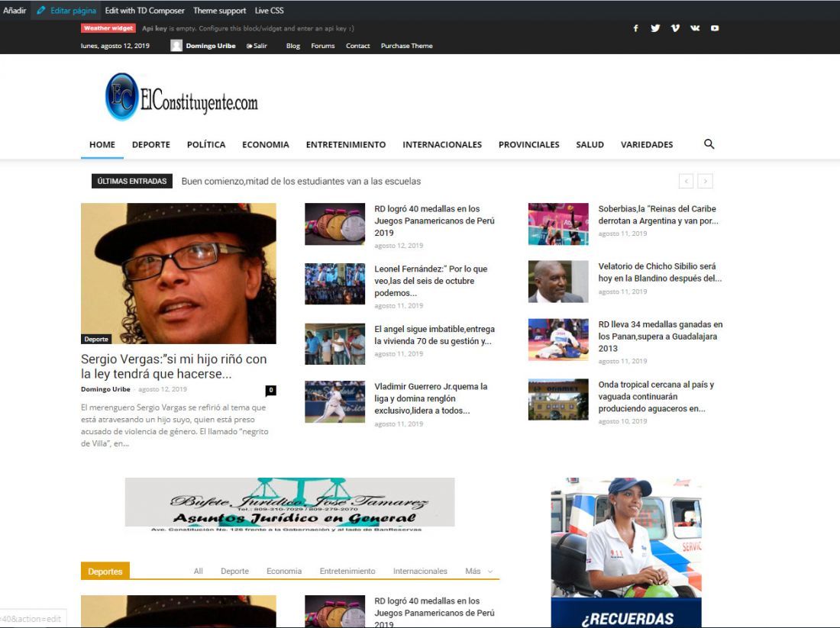
Task: Open ticker headline about estudiantes y escuelas
Action: 301,182
